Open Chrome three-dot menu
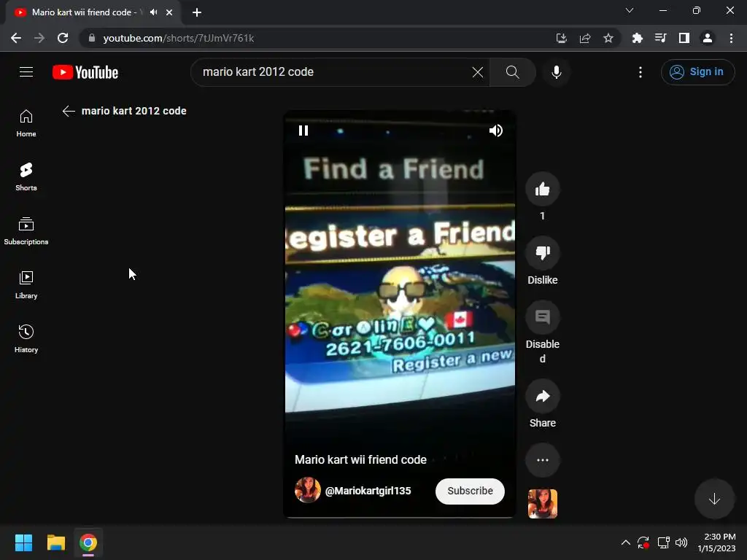Viewport: 747px width, 560px height. click(x=731, y=38)
